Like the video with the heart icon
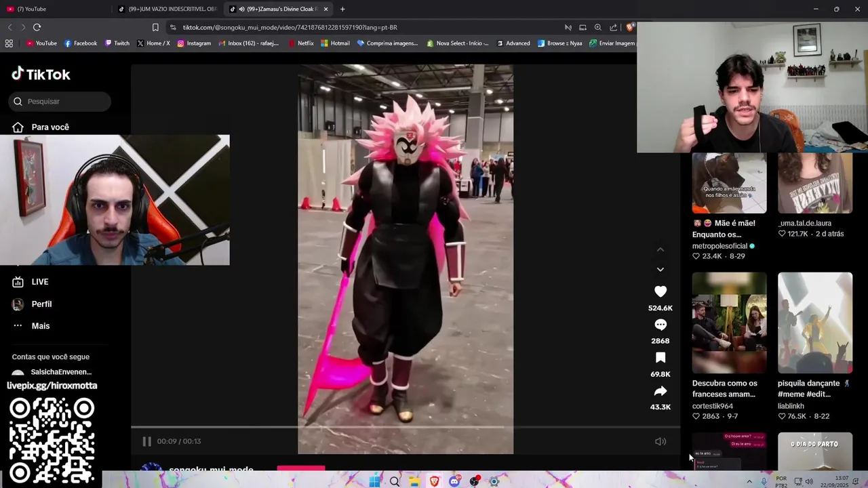Screen dimensions: 868x488 tap(660, 291)
